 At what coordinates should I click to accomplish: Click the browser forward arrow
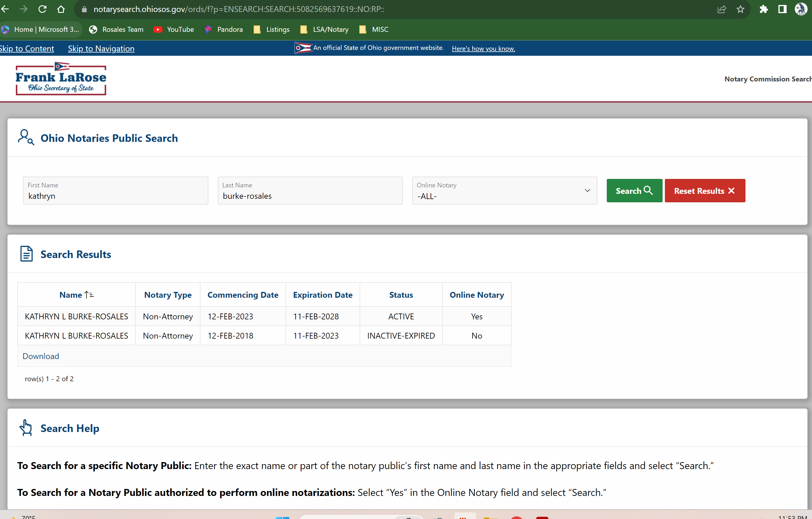(24, 9)
